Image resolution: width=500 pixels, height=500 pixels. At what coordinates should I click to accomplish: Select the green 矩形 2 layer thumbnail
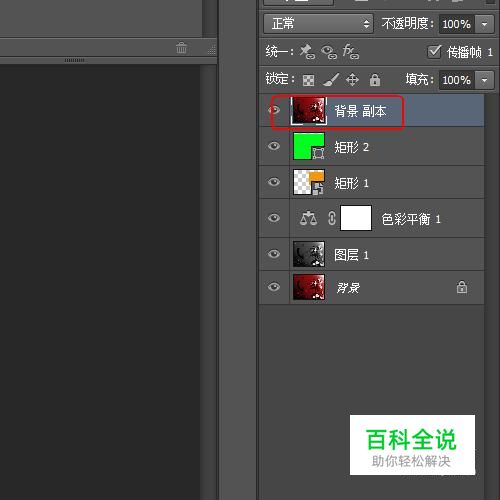point(309,146)
